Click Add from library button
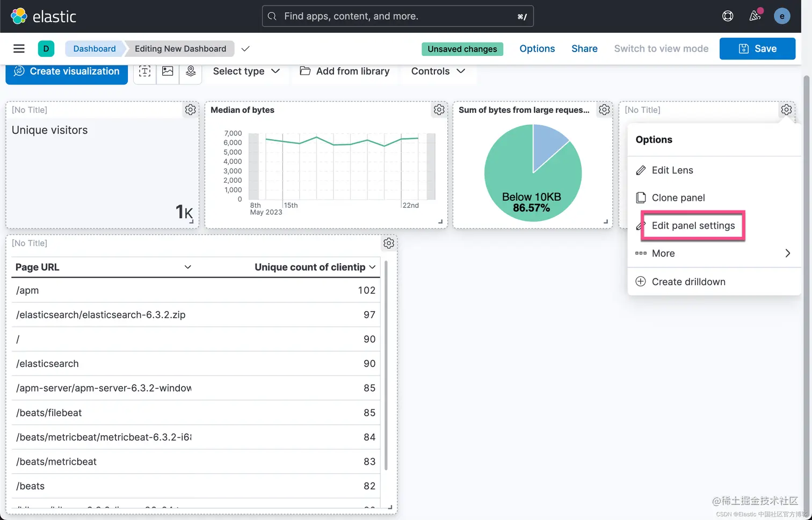Screen dimensions: 812x520 pyautogui.click(x=345, y=71)
